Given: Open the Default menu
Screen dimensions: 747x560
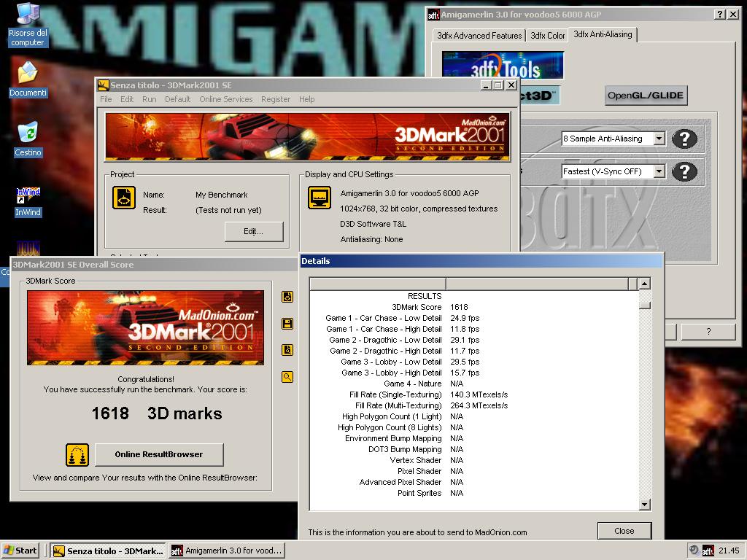Looking at the screenshot, I should (178, 99).
